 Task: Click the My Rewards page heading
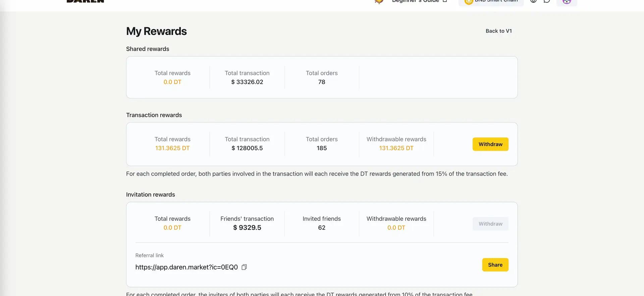tap(156, 31)
